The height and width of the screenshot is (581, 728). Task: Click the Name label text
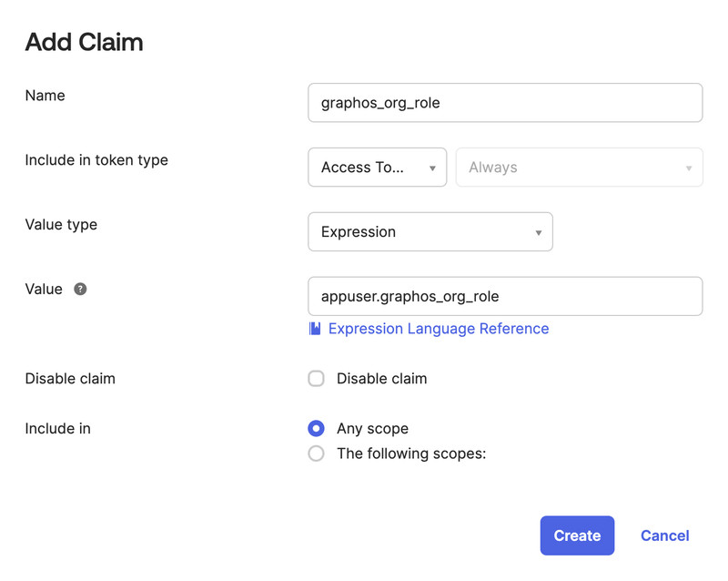click(x=45, y=96)
